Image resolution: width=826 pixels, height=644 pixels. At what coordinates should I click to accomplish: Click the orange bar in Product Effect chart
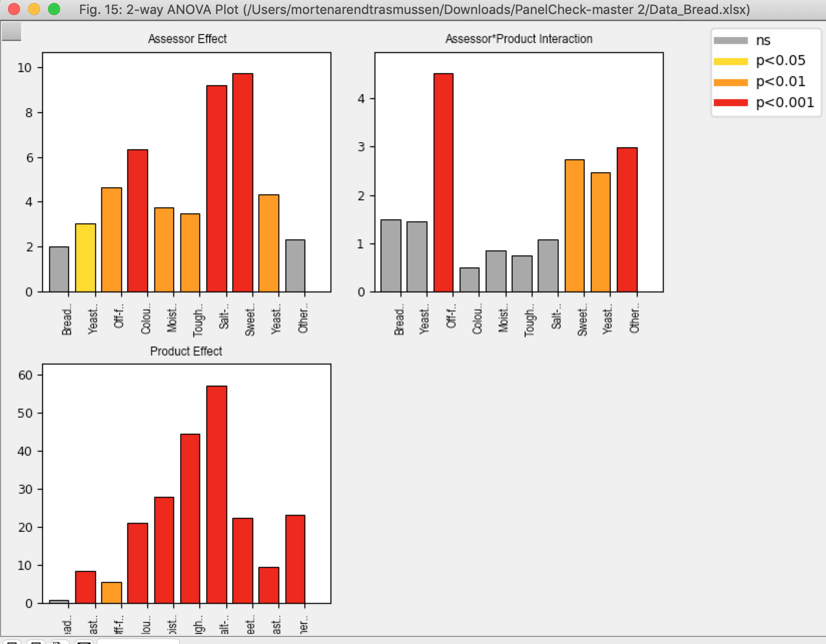click(112, 593)
